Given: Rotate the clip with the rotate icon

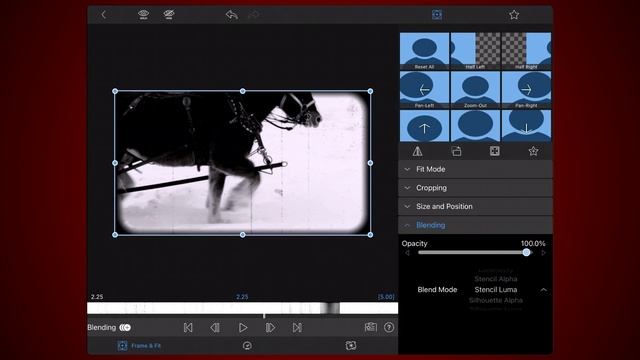Looking at the screenshot, I should pyautogui.click(x=456, y=151).
